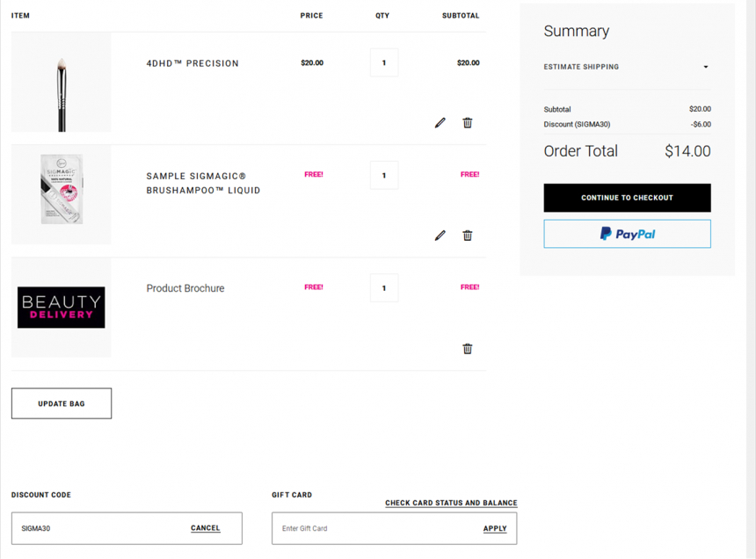The height and width of the screenshot is (559, 756).
Task: Pay using the PayPal button
Action: pos(627,234)
